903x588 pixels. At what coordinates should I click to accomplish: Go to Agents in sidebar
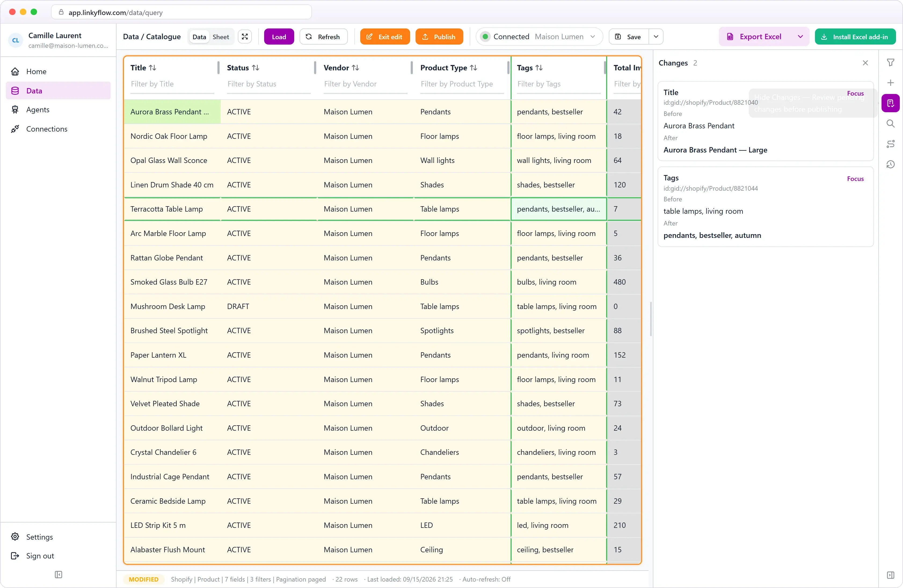(58, 110)
